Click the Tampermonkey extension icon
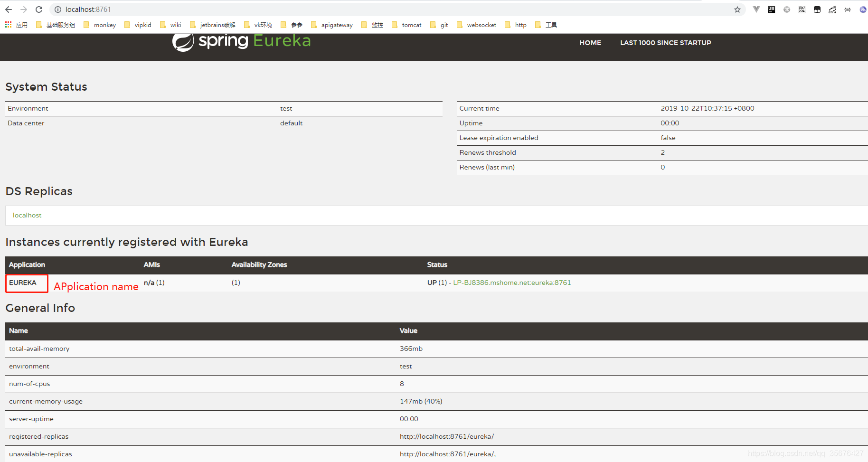868x462 pixels. pyautogui.click(x=817, y=9)
